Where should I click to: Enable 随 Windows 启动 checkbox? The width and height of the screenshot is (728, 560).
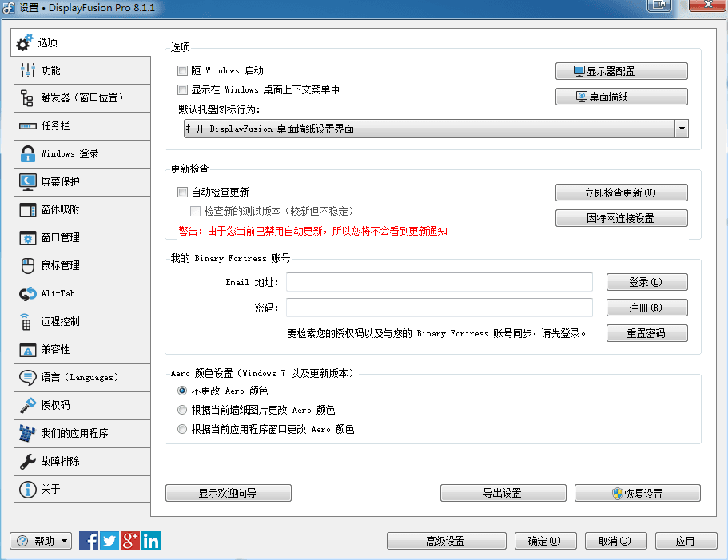pyautogui.click(x=182, y=70)
